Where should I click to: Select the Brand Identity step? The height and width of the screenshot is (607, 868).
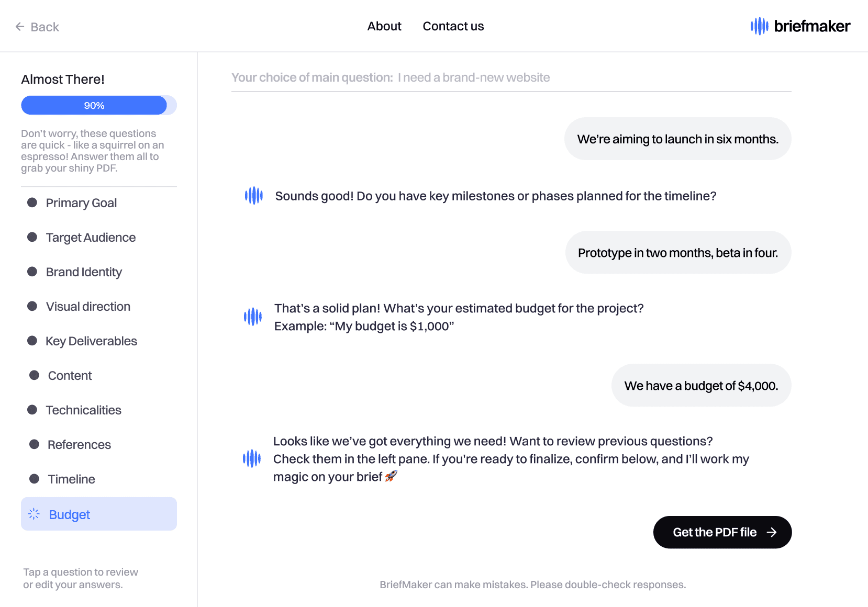pos(84,272)
